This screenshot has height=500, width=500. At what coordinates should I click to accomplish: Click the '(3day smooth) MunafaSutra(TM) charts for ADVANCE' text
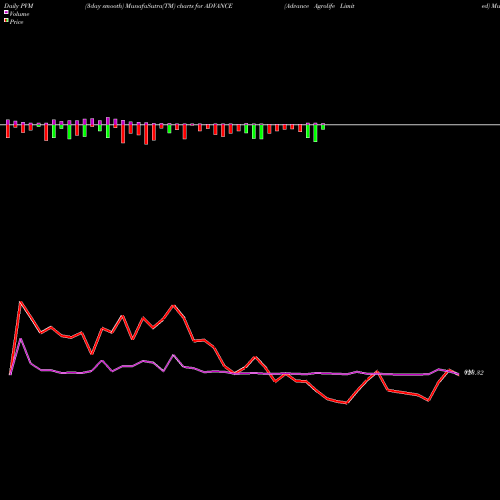(159, 6)
